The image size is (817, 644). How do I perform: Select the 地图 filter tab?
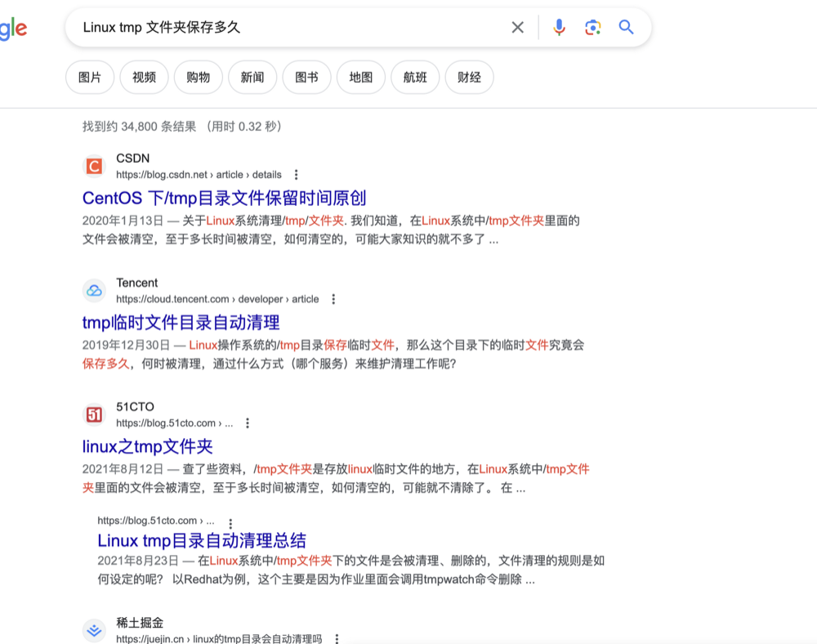(361, 78)
